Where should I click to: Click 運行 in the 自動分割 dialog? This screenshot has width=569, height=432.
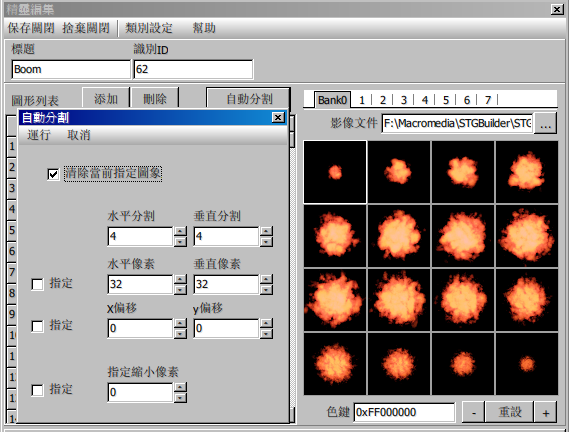39,135
